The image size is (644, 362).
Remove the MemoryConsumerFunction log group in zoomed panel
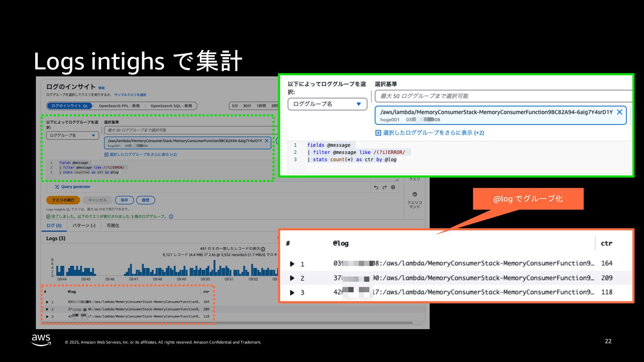click(x=620, y=112)
